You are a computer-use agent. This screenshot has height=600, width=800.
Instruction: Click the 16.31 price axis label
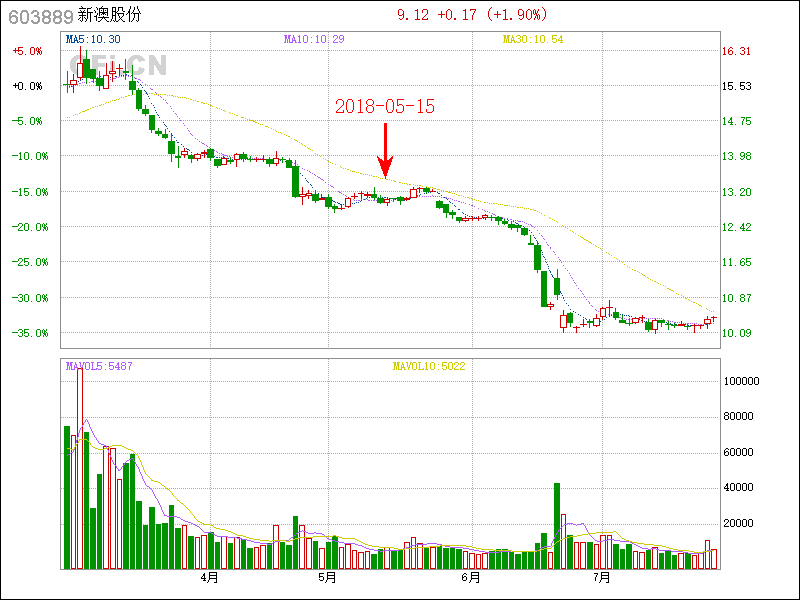[737, 51]
